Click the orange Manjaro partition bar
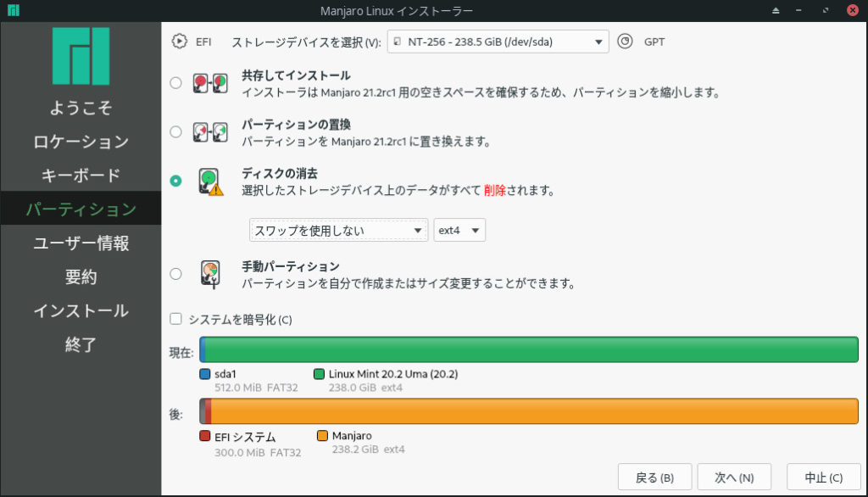The width and height of the screenshot is (868, 497). pos(534,410)
